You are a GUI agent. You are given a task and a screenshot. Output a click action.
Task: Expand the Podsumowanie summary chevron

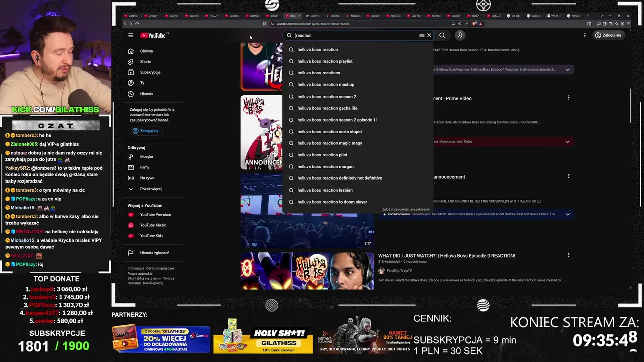(567, 214)
